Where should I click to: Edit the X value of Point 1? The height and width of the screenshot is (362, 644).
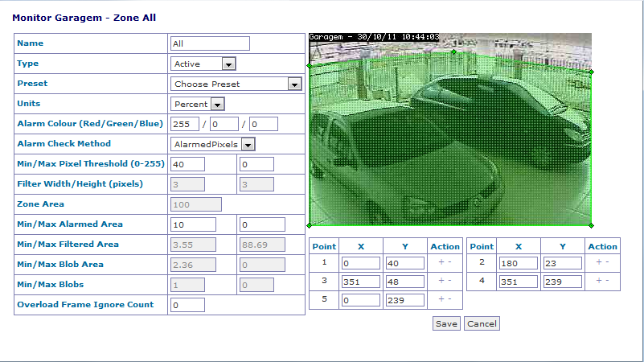[361, 263]
